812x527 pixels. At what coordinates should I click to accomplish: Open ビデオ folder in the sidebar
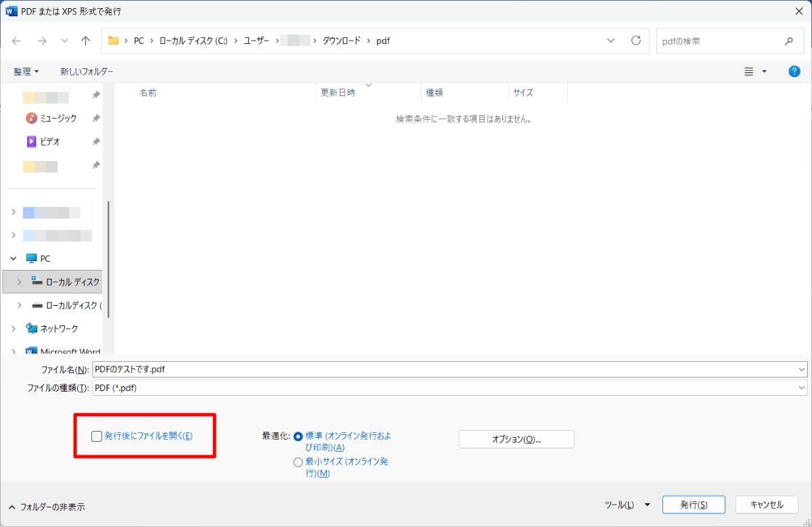point(50,141)
